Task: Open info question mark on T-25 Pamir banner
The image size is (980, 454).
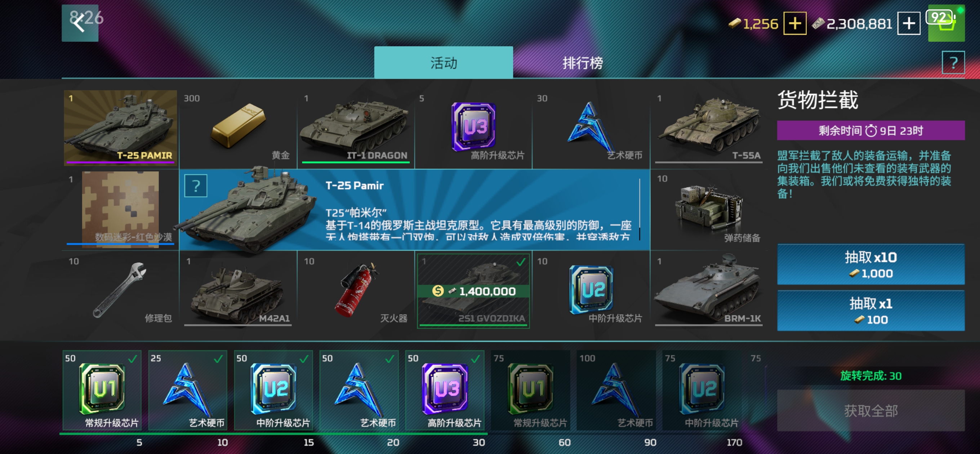Action: [x=196, y=186]
